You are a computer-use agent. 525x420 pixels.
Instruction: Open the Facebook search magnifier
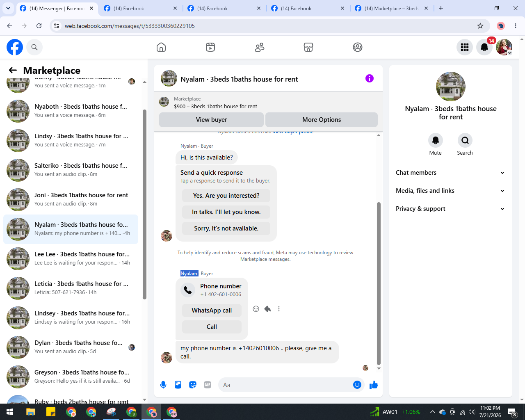pyautogui.click(x=34, y=47)
